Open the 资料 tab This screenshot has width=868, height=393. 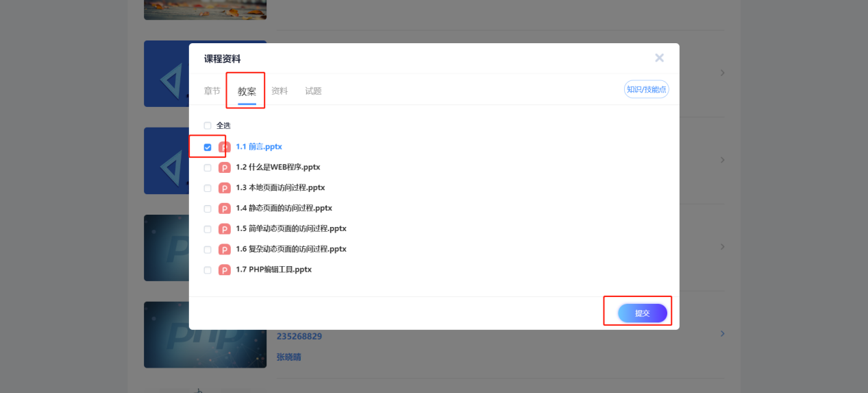pyautogui.click(x=280, y=91)
